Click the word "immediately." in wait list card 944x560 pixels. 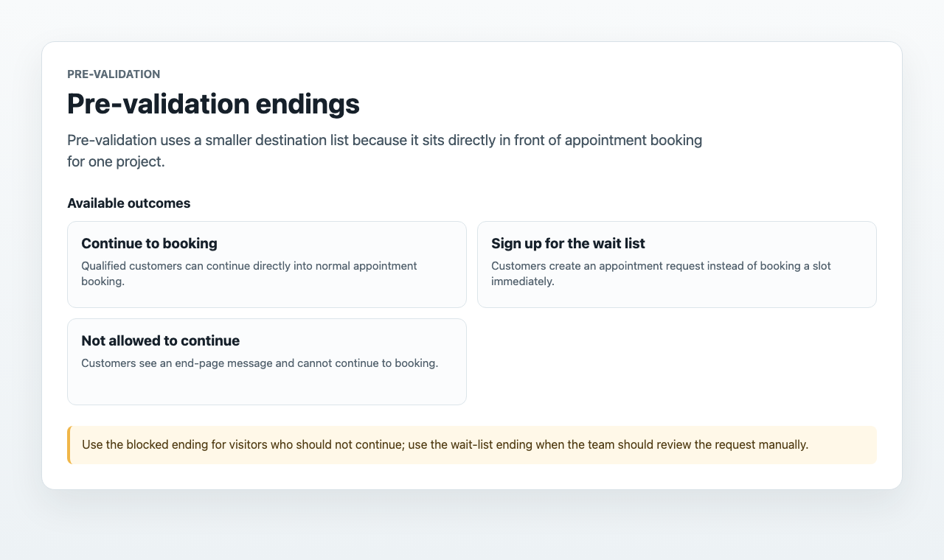(x=522, y=281)
